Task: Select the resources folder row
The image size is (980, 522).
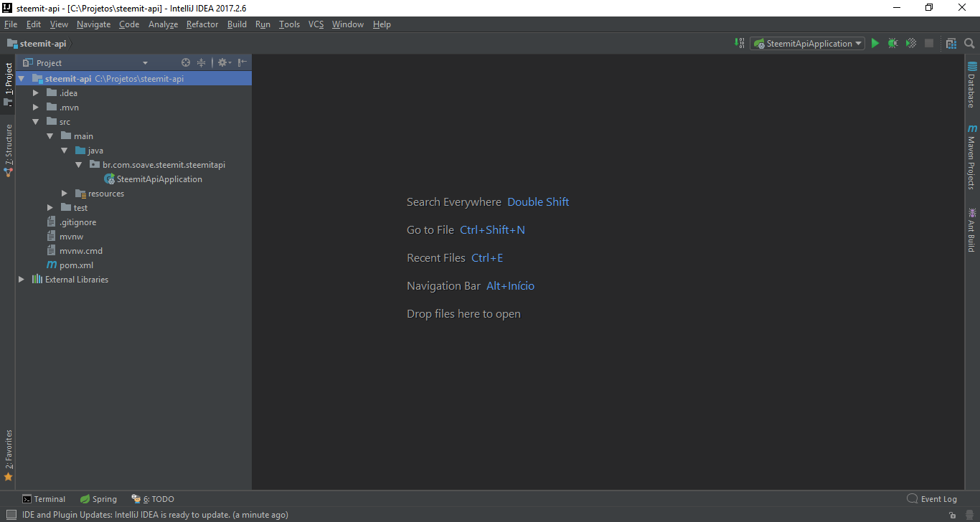Action: 133,194
